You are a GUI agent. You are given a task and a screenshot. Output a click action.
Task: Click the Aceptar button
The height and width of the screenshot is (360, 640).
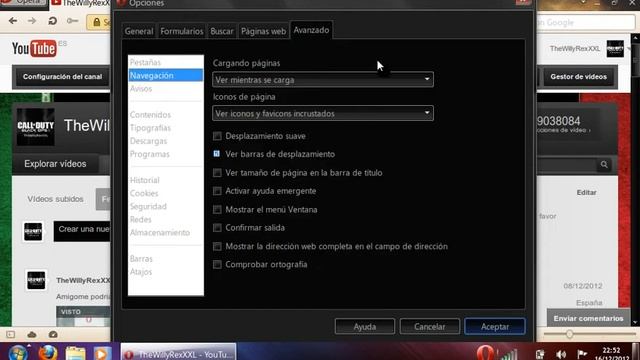pyautogui.click(x=495, y=327)
